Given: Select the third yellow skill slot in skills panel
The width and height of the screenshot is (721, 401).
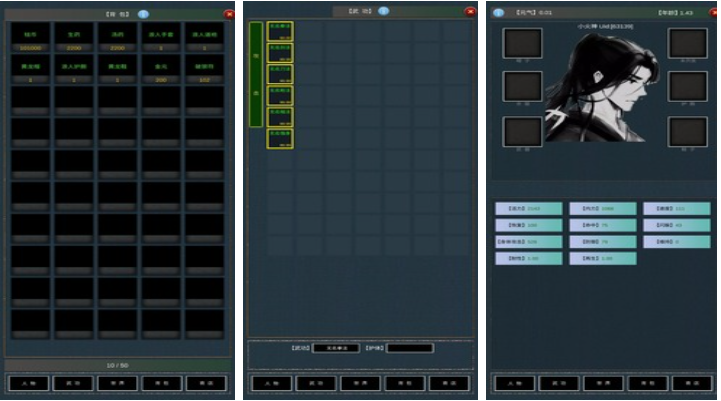Looking at the screenshot, I should (280, 74).
